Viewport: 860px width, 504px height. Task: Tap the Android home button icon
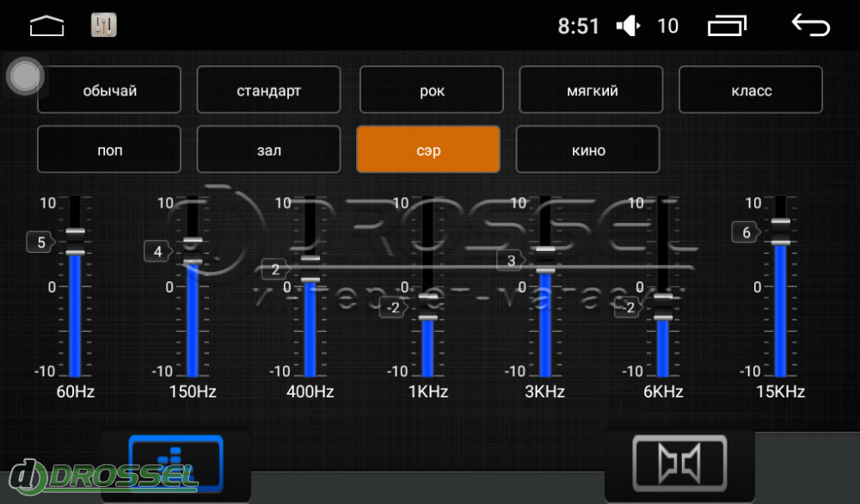coord(47,26)
